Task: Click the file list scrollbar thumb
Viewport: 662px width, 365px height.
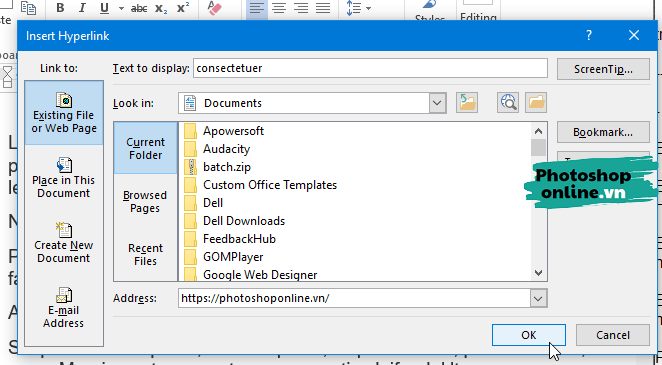Action: point(538,148)
